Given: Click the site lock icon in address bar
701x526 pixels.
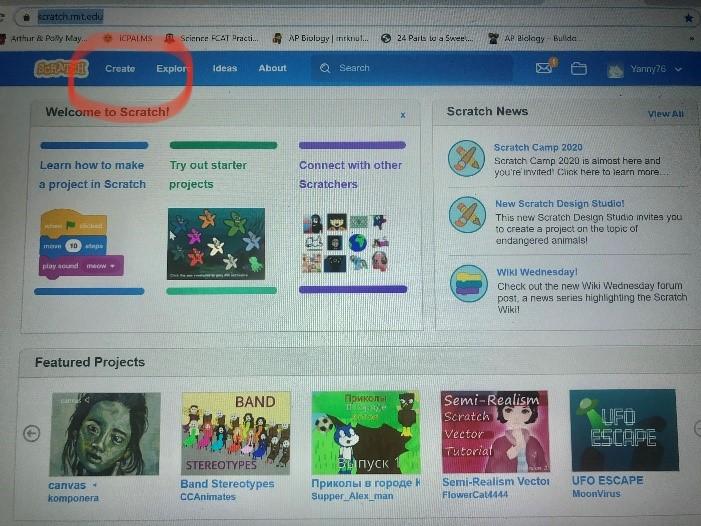Looking at the screenshot, I should [x=26, y=17].
